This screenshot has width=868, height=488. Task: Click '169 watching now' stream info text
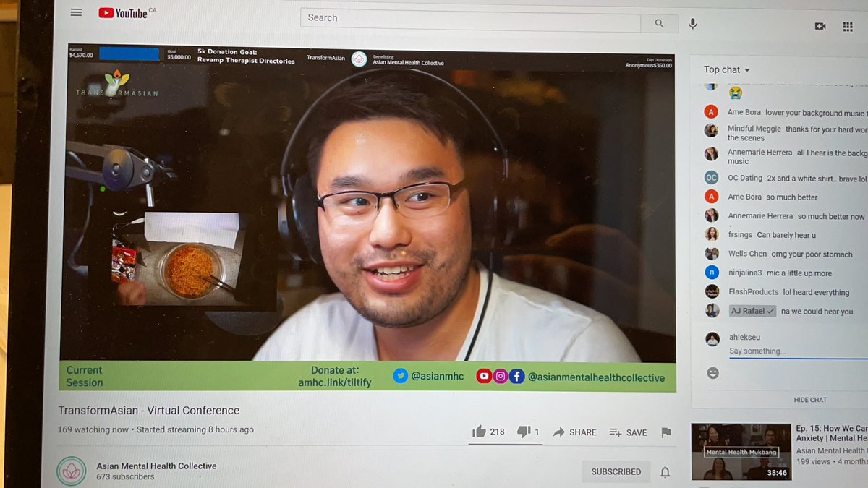(93, 429)
